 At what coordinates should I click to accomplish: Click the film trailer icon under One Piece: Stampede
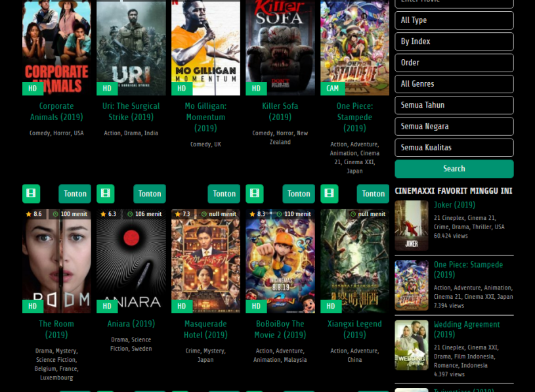[330, 194]
